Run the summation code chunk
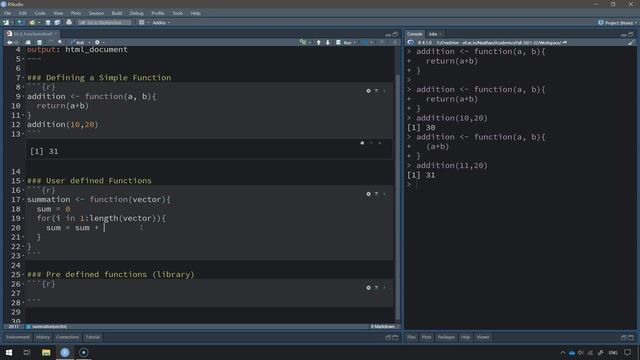 [384, 194]
